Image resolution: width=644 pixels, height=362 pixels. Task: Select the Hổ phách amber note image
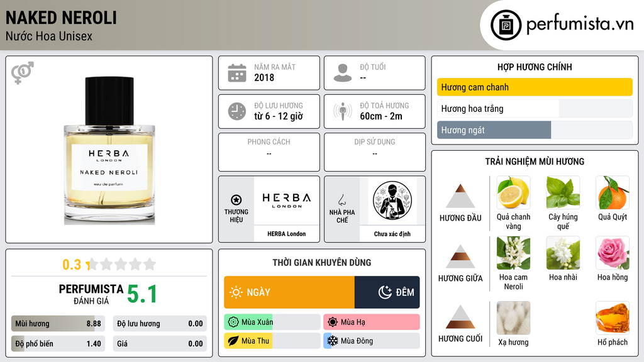tap(613, 318)
